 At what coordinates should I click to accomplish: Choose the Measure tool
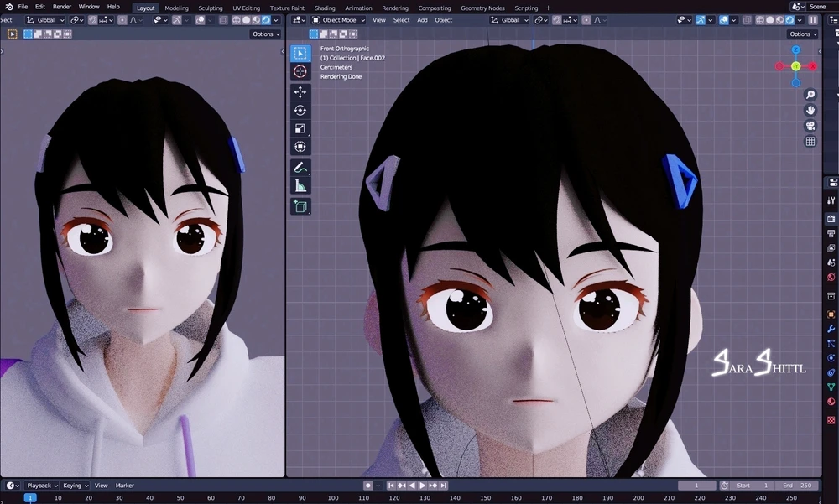click(300, 186)
